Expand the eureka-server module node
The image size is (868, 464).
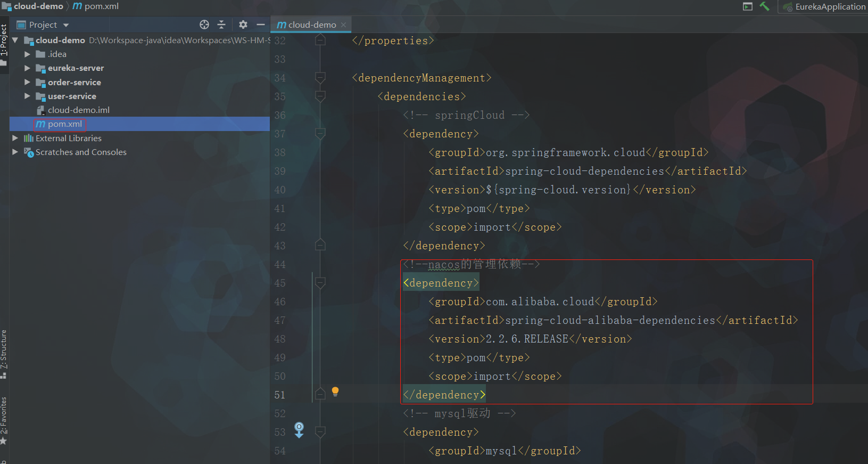pos(27,68)
